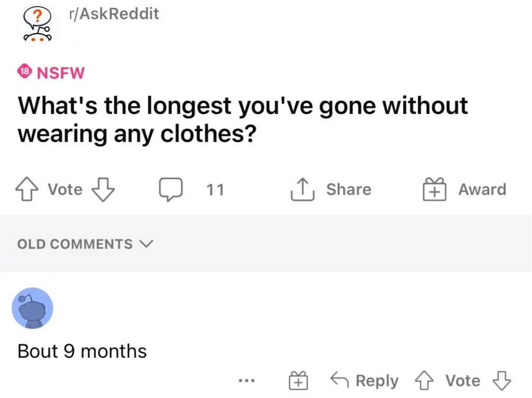
Task: Click Reply on the comment
Action: pos(377,381)
